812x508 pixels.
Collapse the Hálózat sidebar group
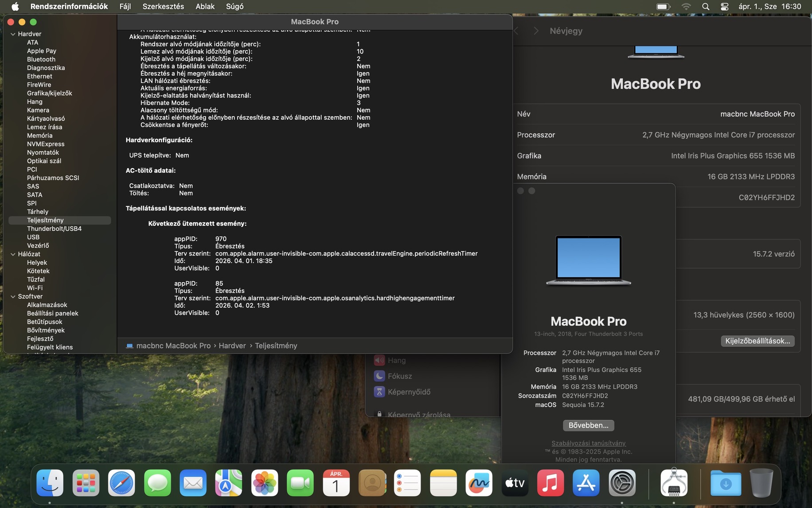(13, 254)
